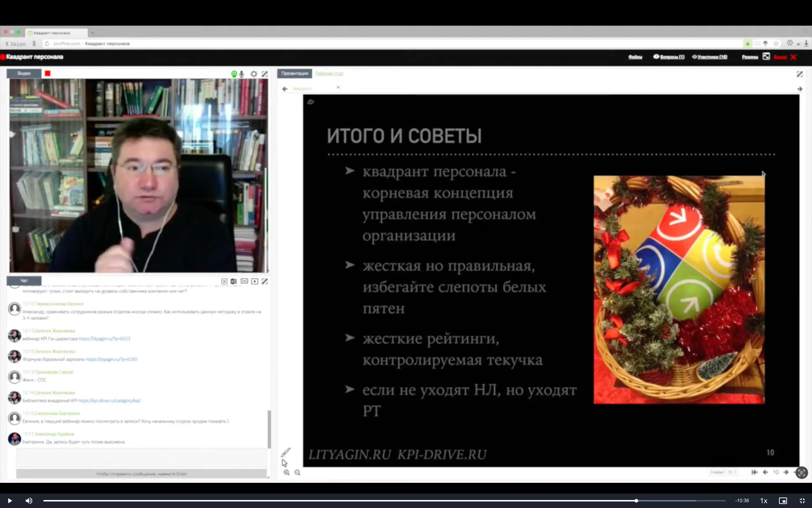Screen dimensions: 812x508
Task: Exit fullscreen video mode
Action: 802,501
